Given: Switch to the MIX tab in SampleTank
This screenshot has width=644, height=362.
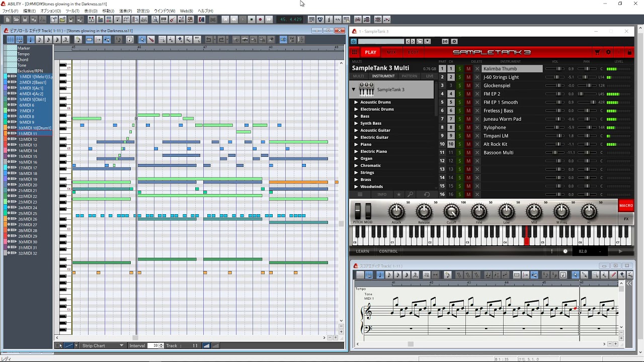Looking at the screenshot, I should (x=391, y=52).
